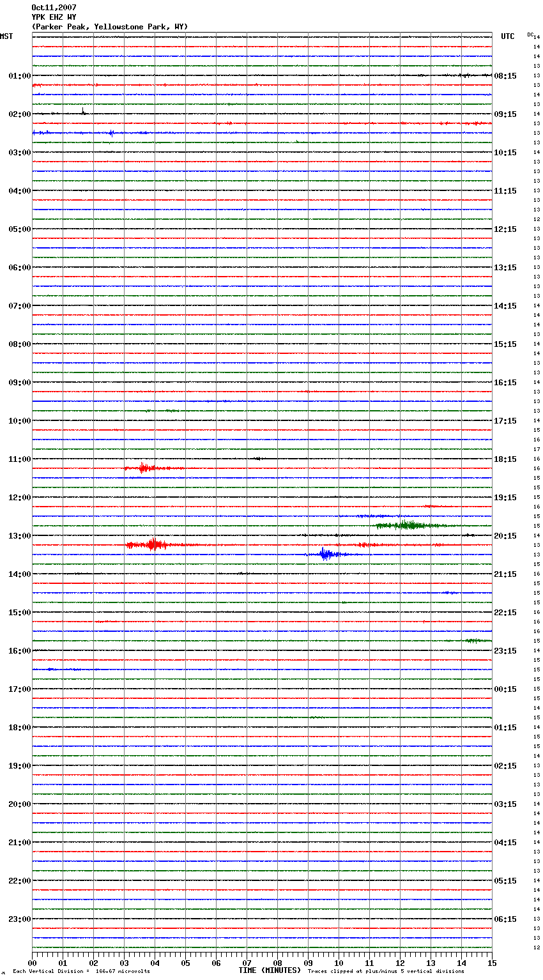Select the 05:00 MST time label

(20, 229)
